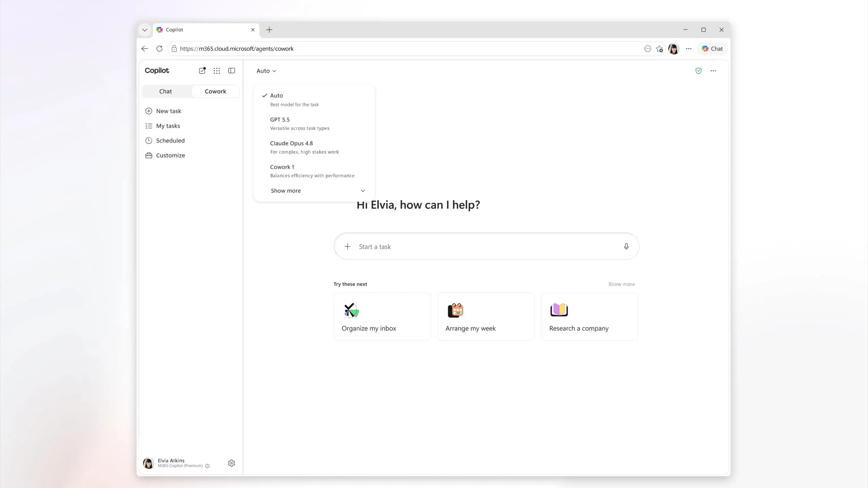Choose GPT 5.5 model
Image resolution: width=868 pixels, height=488 pixels.
(314, 124)
